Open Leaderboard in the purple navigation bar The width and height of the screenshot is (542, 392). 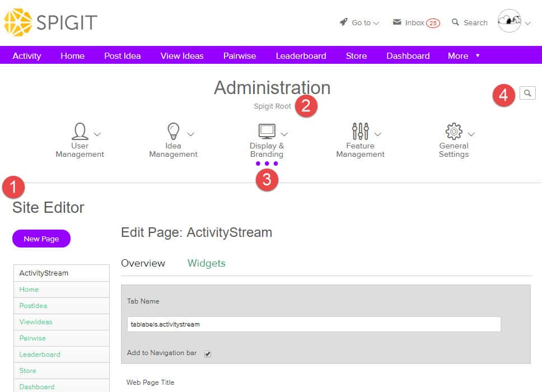301,55
